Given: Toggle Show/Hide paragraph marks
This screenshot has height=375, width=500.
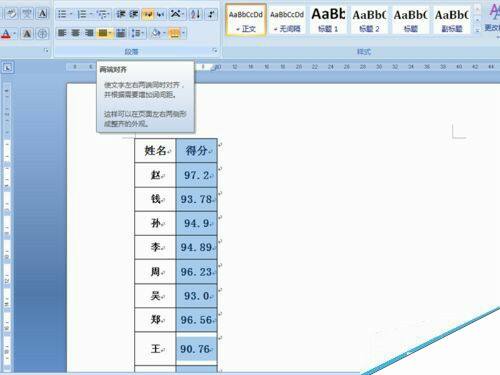Looking at the screenshot, I should point(211,14).
